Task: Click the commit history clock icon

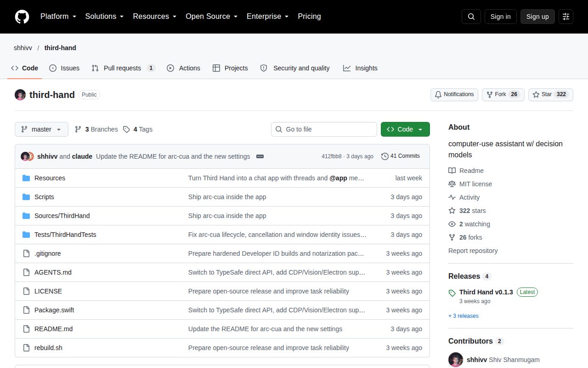Action: [x=385, y=156]
